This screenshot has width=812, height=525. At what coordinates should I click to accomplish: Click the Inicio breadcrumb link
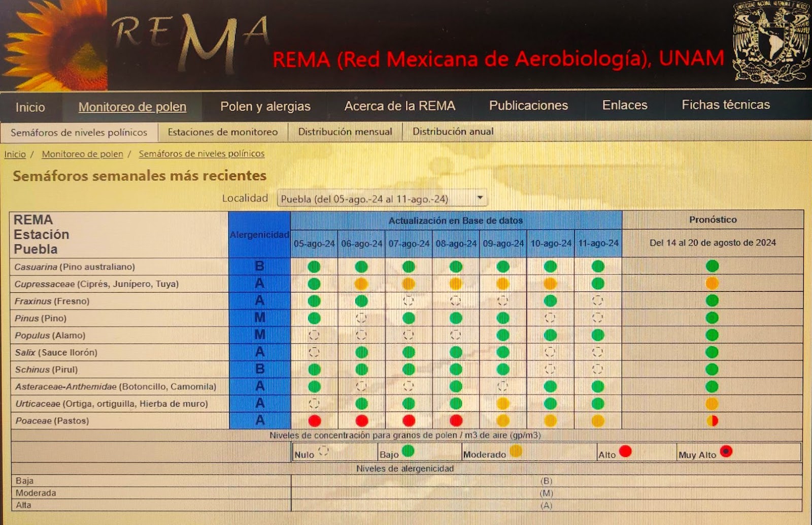[x=15, y=154]
